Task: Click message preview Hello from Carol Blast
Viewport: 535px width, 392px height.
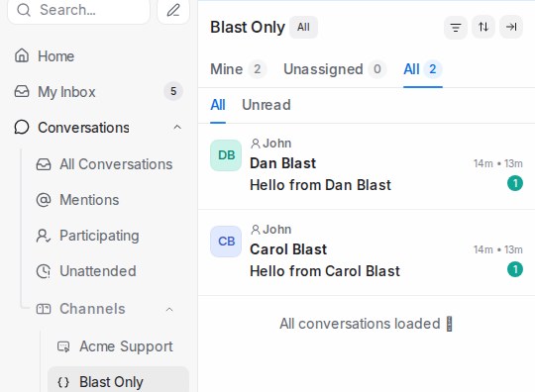Action: tap(325, 271)
